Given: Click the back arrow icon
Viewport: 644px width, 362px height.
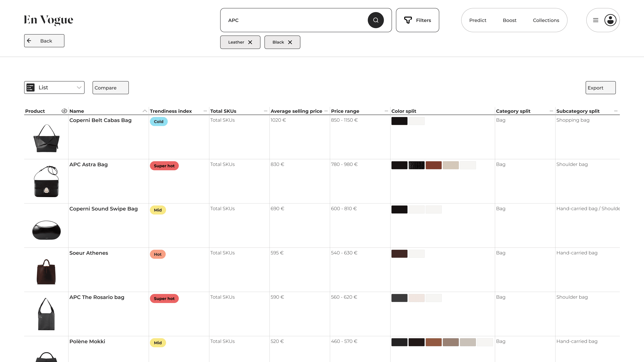Looking at the screenshot, I should 29,41.
